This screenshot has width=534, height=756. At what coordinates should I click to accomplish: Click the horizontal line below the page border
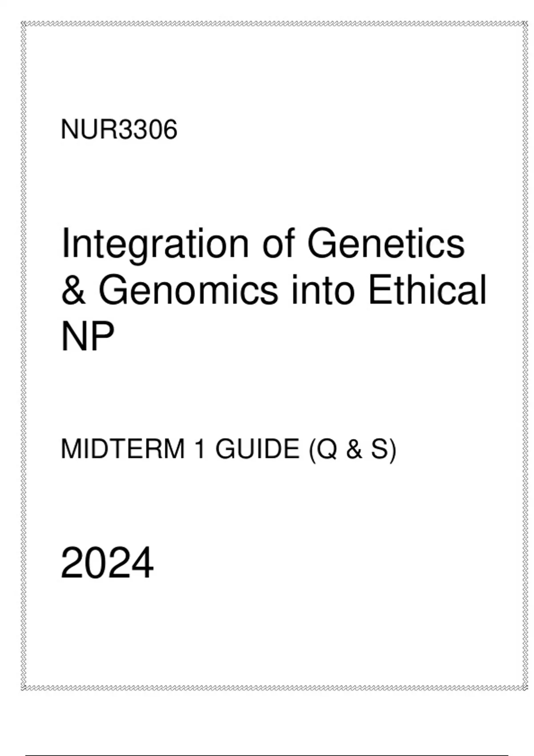coord(266,755)
